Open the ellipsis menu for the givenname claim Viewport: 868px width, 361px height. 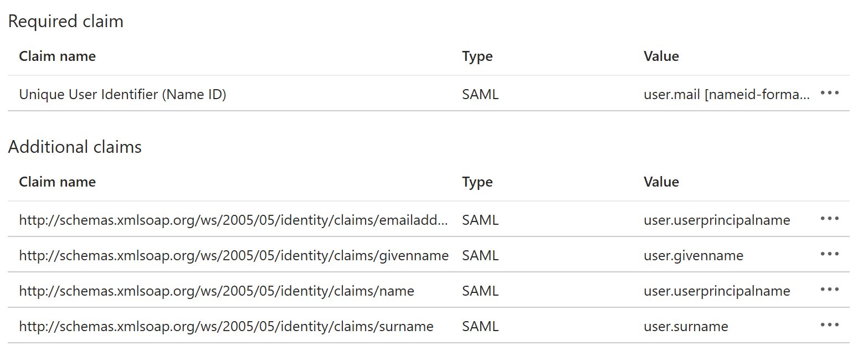click(829, 254)
